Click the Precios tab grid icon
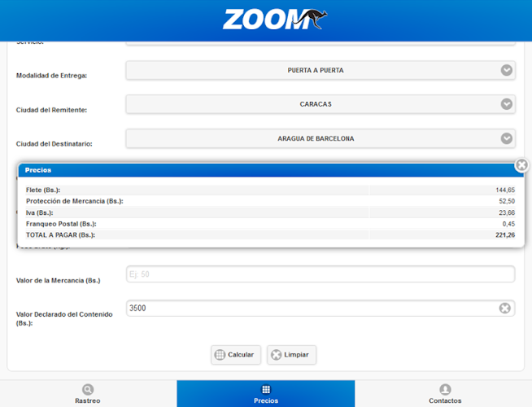This screenshot has height=407, width=532. click(x=266, y=389)
